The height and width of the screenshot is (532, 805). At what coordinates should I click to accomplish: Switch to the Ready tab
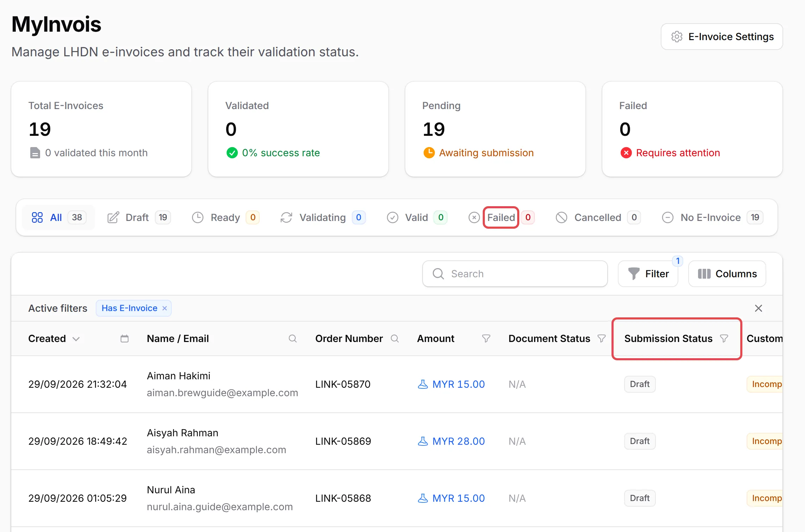(x=226, y=217)
